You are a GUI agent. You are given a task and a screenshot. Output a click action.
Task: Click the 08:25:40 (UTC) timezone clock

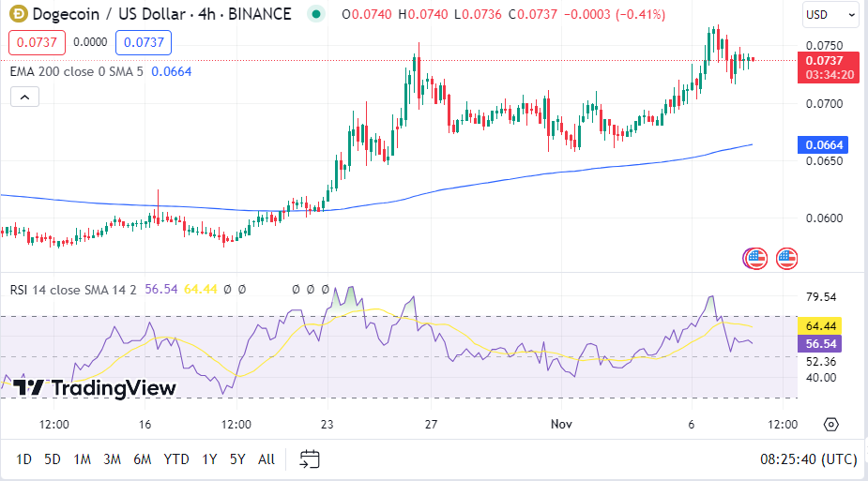(808, 458)
